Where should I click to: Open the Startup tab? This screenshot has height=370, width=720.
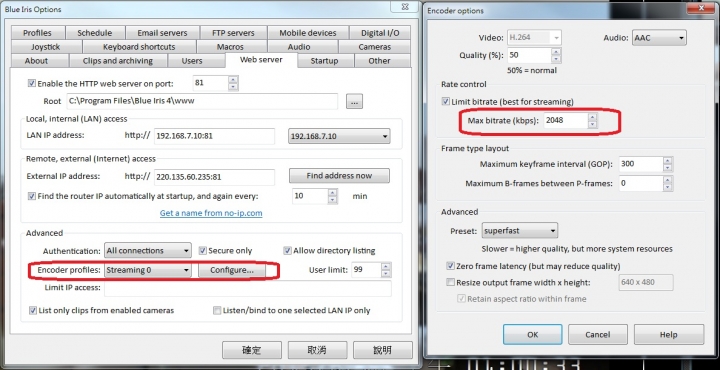click(x=324, y=61)
